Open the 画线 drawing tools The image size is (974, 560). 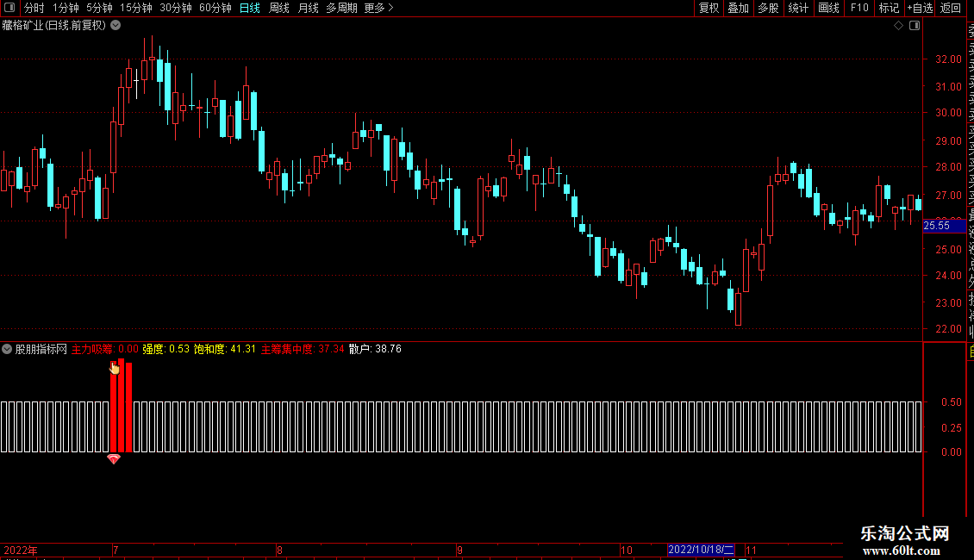(828, 8)
